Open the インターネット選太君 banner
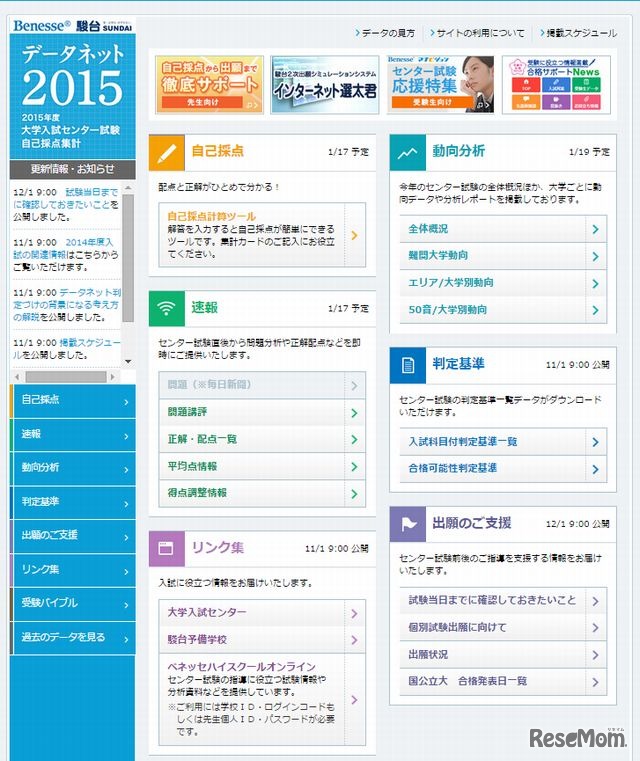The image size is (640, 761). (325, 84)
